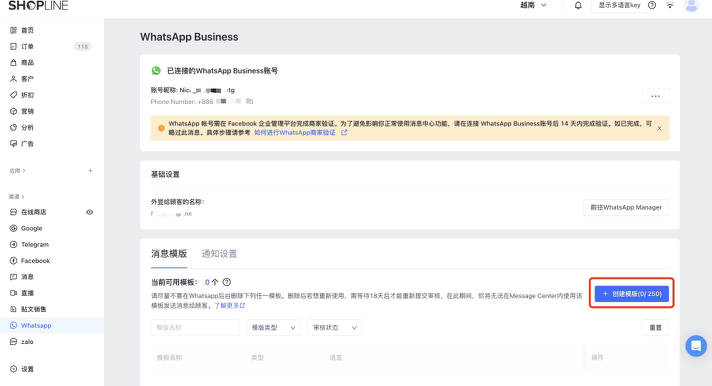Screen dimensions: 712x386
Task: Expand the 渠道 channels section chevron
Action: (23, 197)
